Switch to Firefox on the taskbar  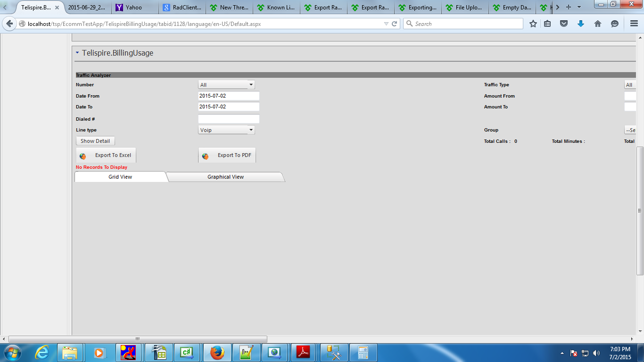pyautogui.click(x=217, y=353)
